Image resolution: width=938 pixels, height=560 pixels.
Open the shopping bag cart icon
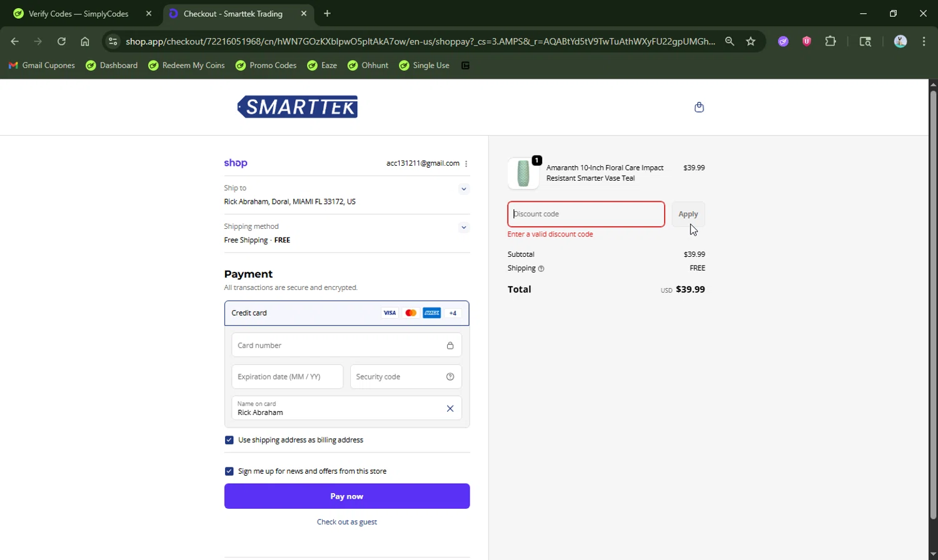[699, 107]
